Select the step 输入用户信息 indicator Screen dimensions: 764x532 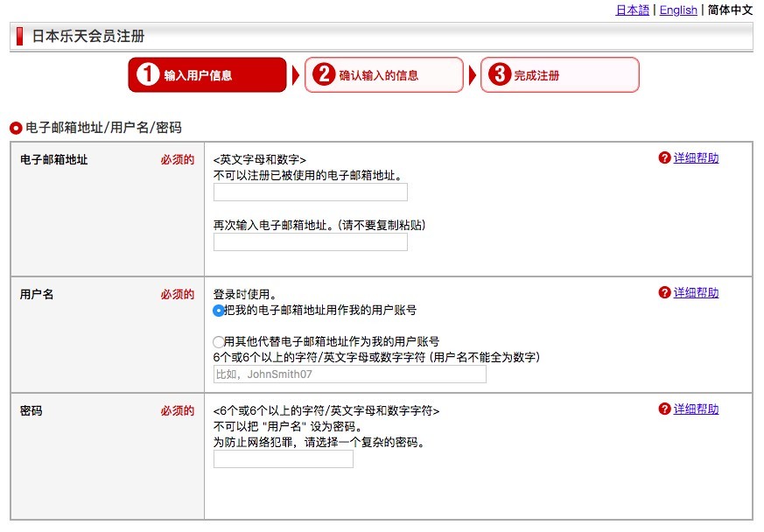coord(207,75)
